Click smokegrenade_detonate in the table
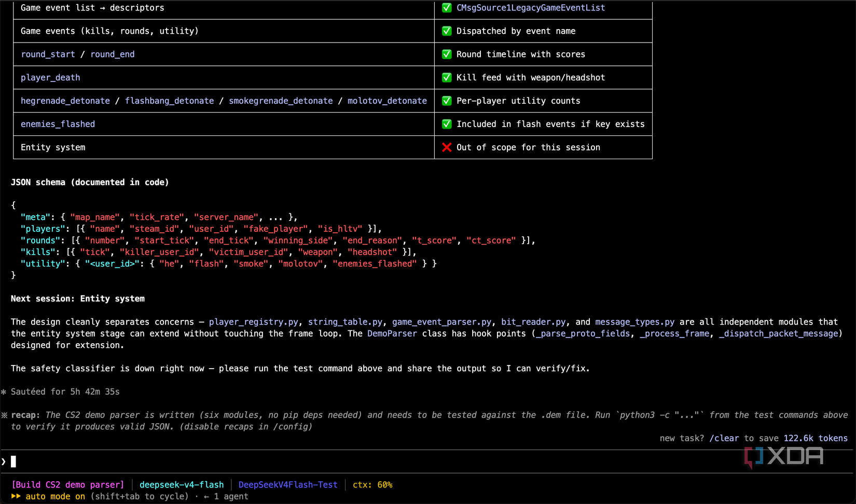This screenshot has width=856, height=504. [281, 101]
